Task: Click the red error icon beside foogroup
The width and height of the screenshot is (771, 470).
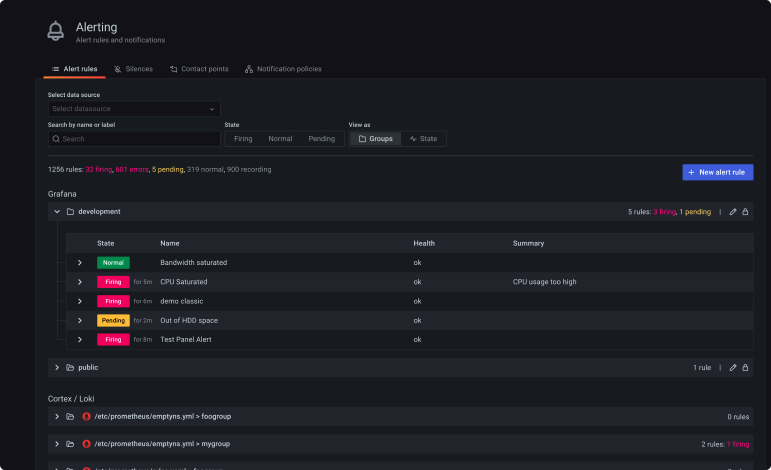Action: click(86, 416)
